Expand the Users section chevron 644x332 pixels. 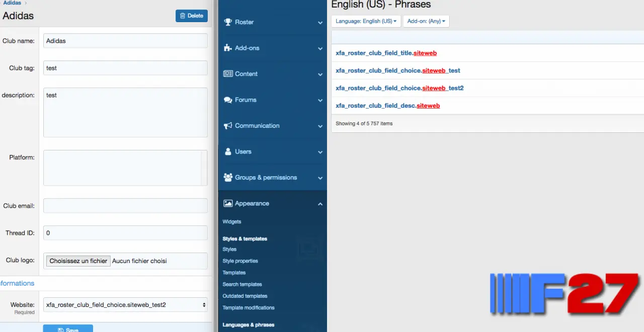[320, 152]
